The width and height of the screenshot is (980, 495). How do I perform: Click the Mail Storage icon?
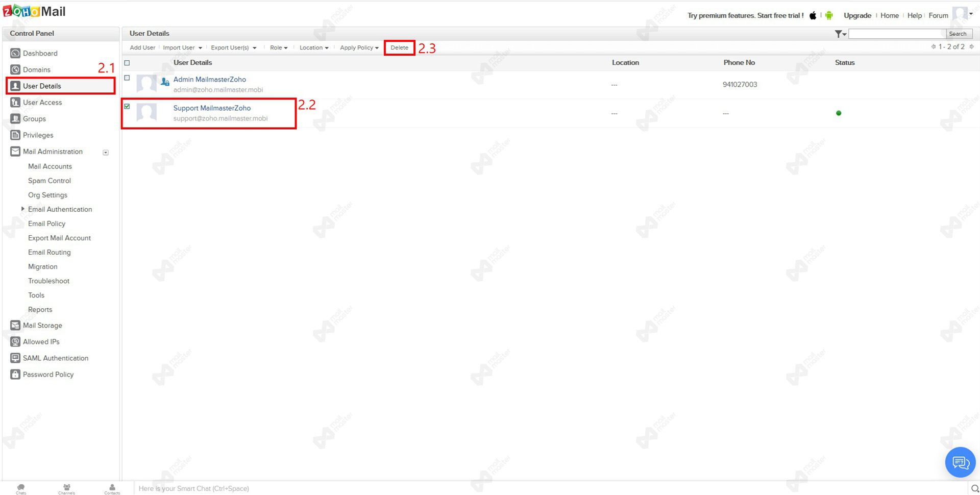15,325
